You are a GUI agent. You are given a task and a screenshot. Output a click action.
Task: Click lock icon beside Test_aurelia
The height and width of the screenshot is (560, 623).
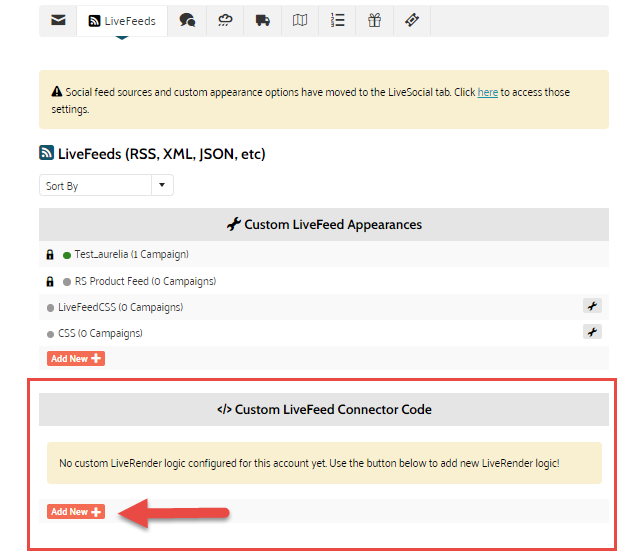coord(50,255)
